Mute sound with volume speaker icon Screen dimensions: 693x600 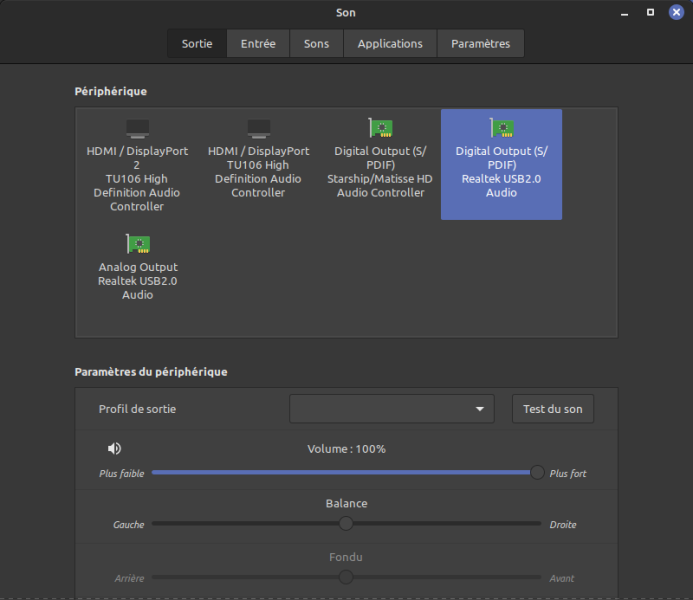click(115, 449)
